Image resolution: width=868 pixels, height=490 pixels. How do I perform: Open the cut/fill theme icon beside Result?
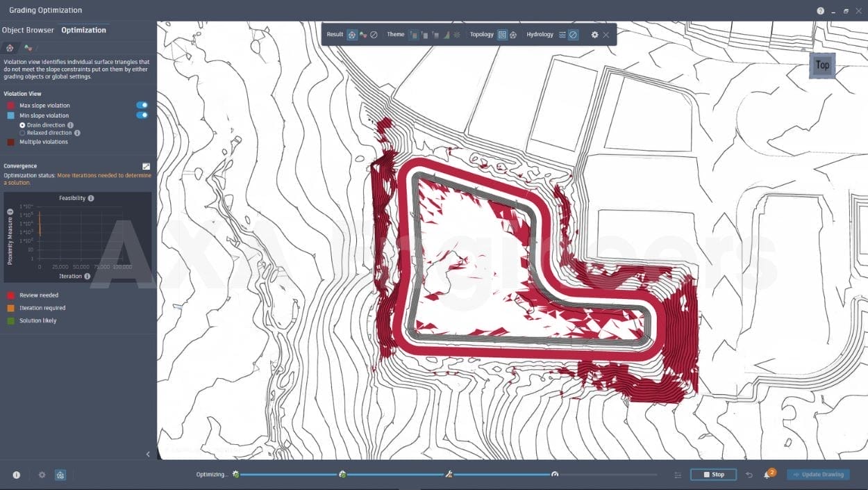362,34
